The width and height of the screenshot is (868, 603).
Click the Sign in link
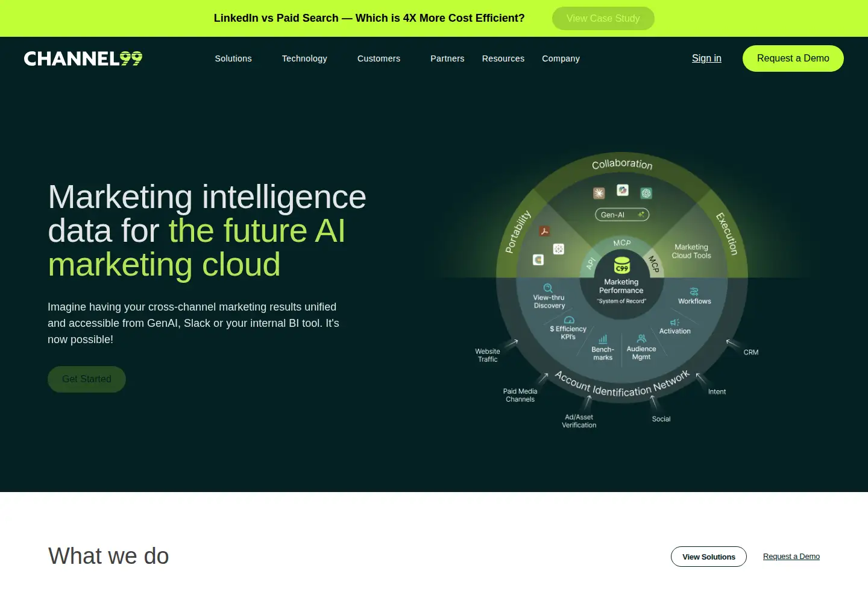pos(706,58)
